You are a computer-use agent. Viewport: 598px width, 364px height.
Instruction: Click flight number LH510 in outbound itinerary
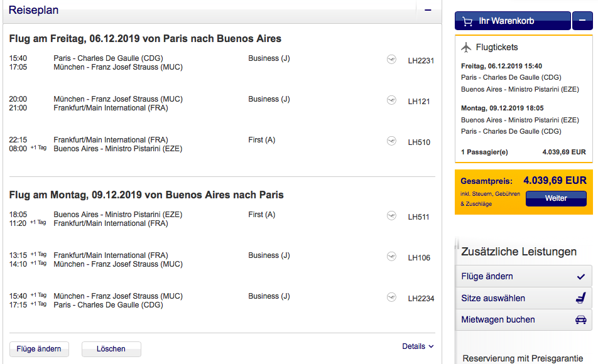(419, 142)
